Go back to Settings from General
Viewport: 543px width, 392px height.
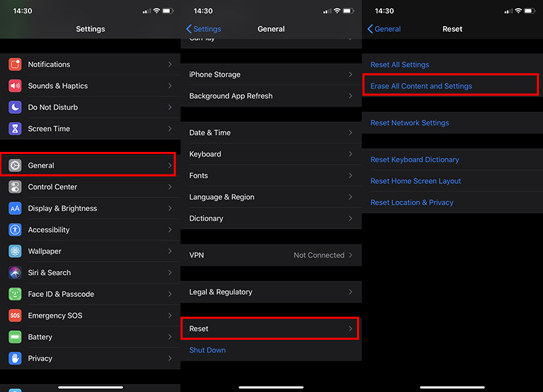click(x=204, y=29)
